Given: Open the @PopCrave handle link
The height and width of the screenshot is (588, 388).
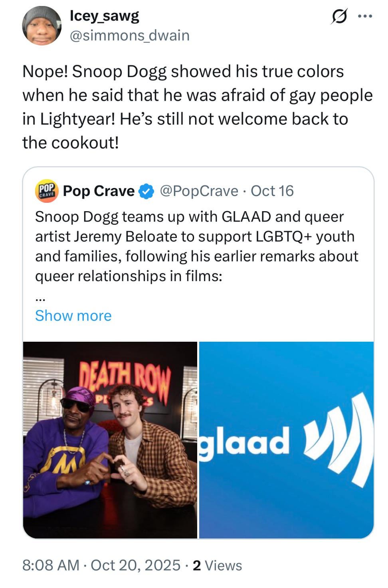Looking at the screenshot, I should (199, 191).
